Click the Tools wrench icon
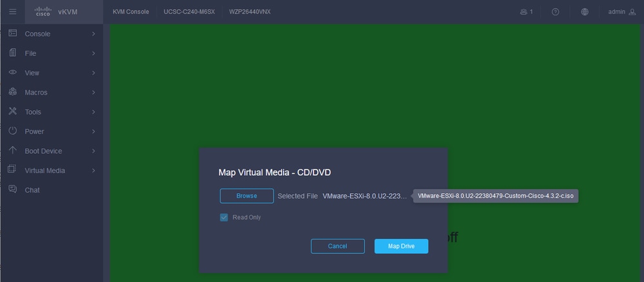Viewport: 644px width, 282px height. [x=13, y=111]
